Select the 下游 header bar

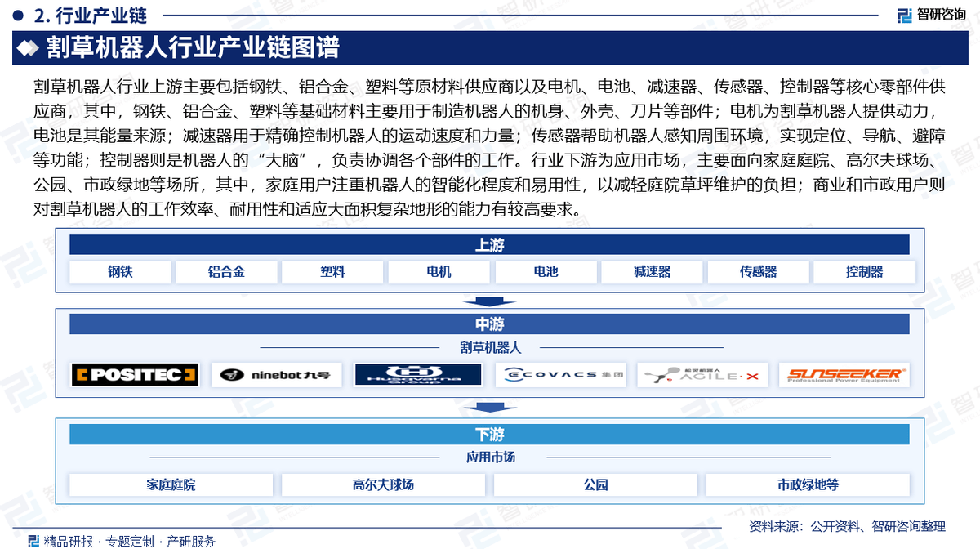489,434
